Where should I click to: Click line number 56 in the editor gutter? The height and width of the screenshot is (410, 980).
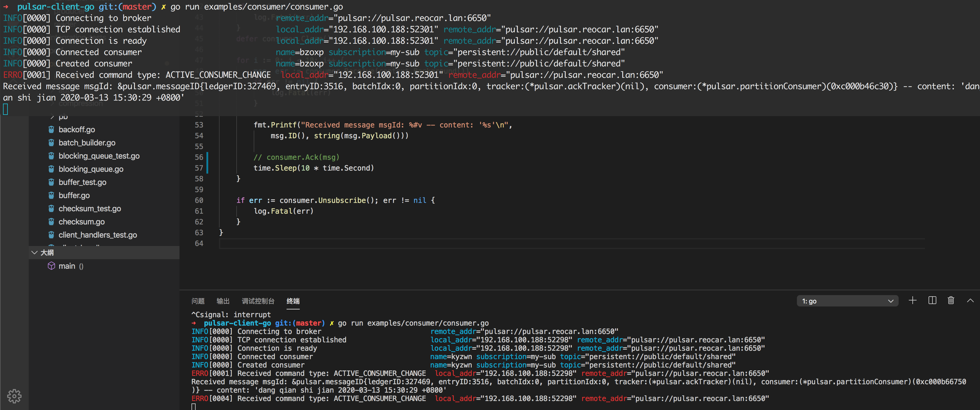(x=198, y=157)
